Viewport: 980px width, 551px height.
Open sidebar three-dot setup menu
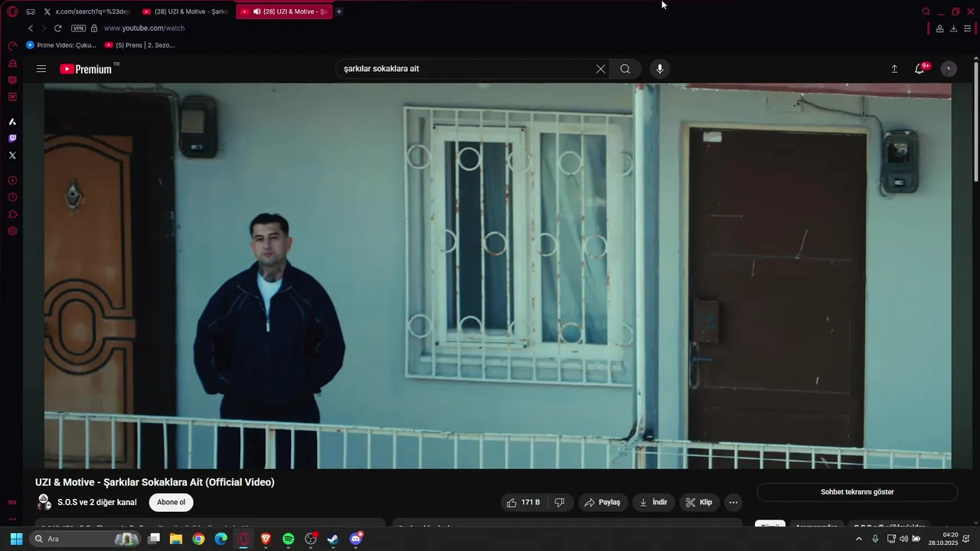click(12, 519)
